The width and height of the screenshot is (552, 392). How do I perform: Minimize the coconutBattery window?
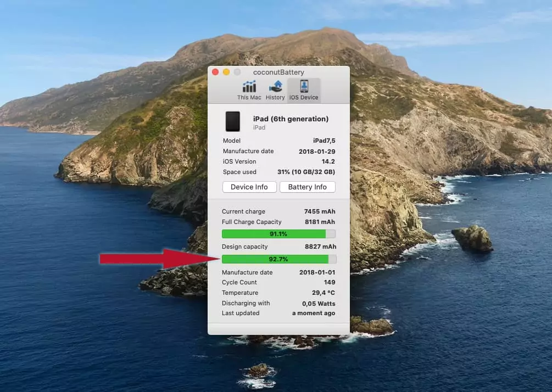tap(226, 72)
